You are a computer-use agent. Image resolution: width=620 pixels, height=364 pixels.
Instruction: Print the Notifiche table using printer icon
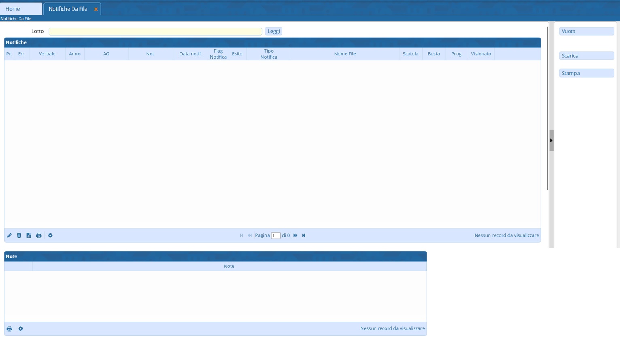[39, 235]
